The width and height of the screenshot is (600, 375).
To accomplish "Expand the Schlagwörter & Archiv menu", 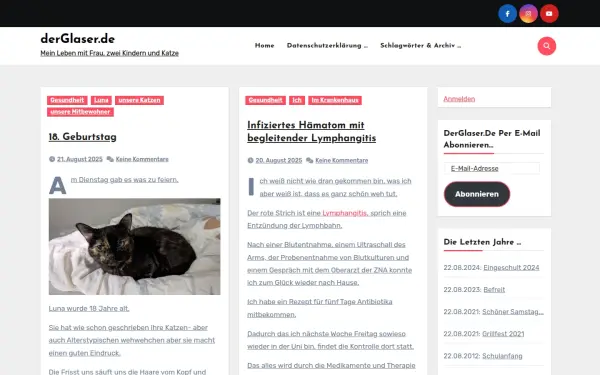I will [421, 46].
